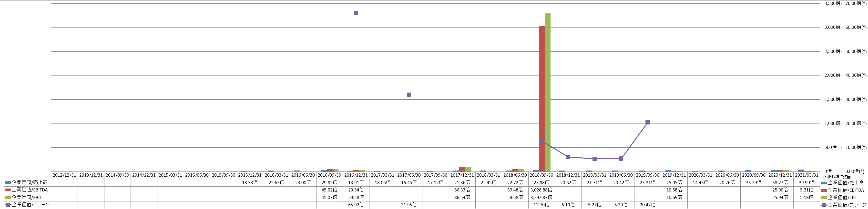Select the 企業価値/EBIT row header in the table

pyautogui.click(x=27, y=197)
